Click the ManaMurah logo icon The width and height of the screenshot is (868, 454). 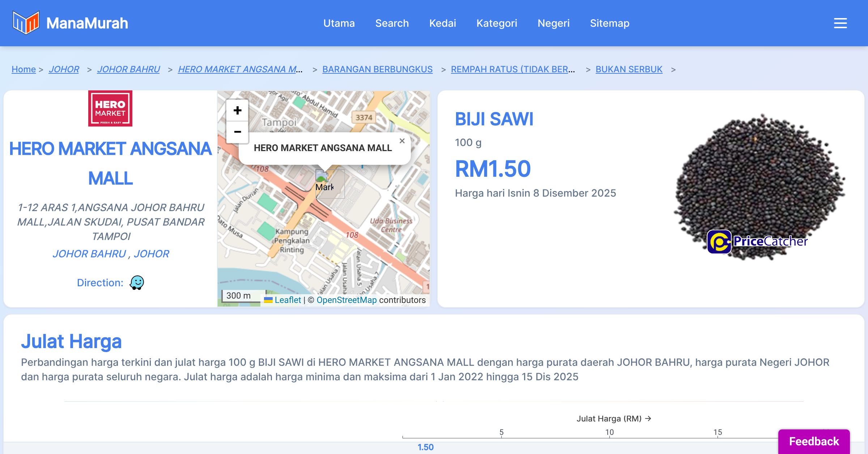click(x=26, y=23)
